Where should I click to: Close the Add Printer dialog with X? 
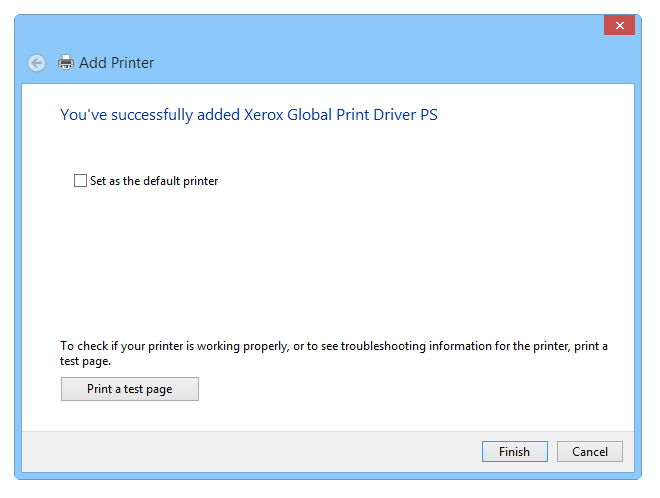[619, 25]
